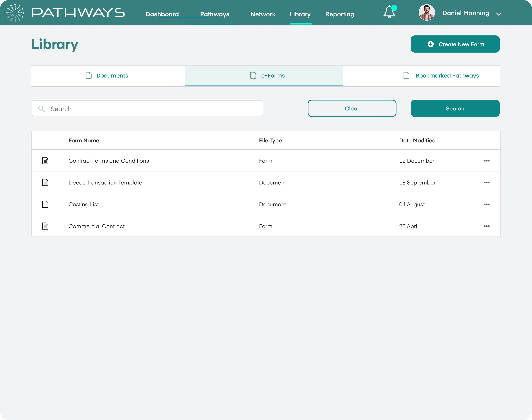Viewport: 532px width, 420px height.
Task: Navigate to the Network page
Action: click(x=263, y=14)
